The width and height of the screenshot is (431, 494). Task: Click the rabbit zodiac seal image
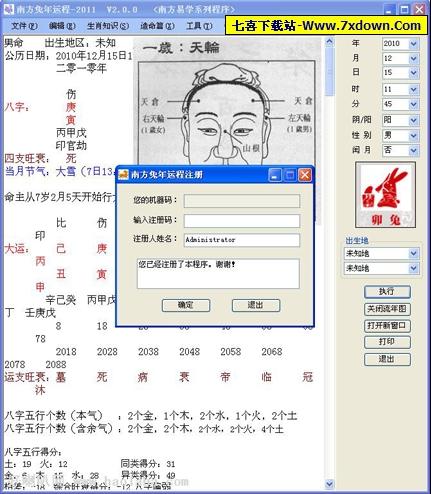click(x=386, y=195)
